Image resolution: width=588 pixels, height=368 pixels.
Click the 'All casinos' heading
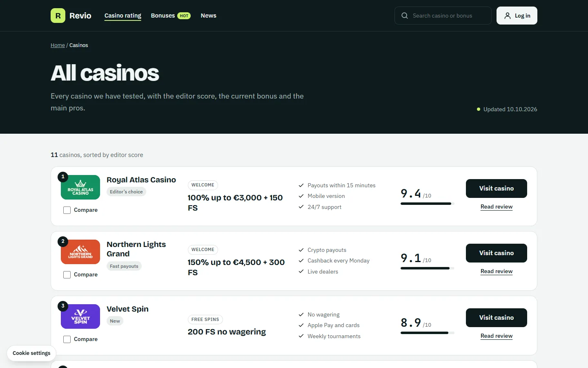click(105, 73)
